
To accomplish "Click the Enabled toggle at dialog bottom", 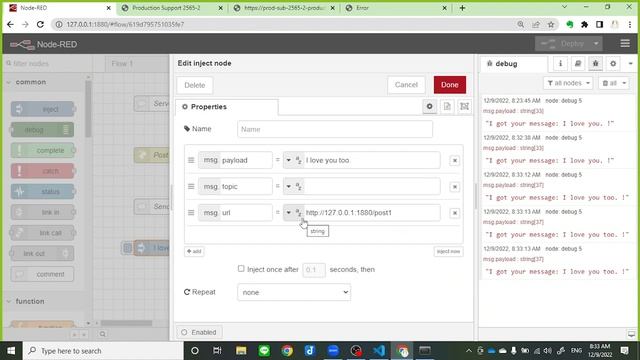I will pos(199,332).
